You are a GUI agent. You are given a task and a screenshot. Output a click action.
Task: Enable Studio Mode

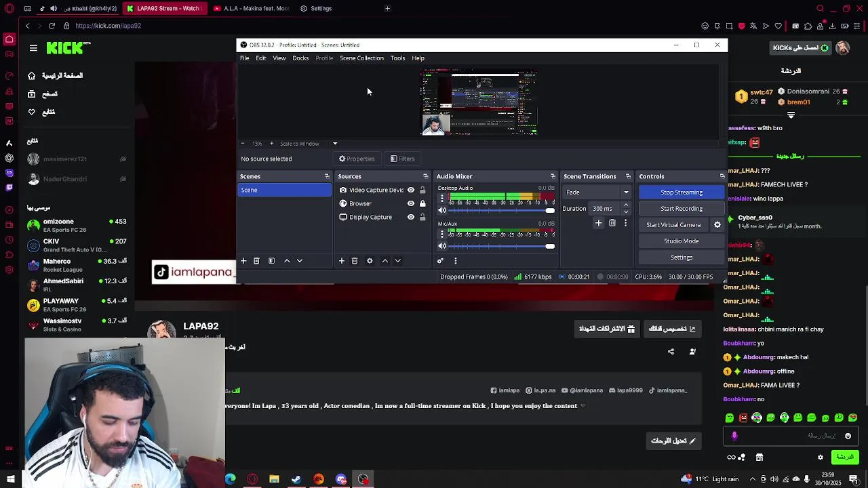682,241
